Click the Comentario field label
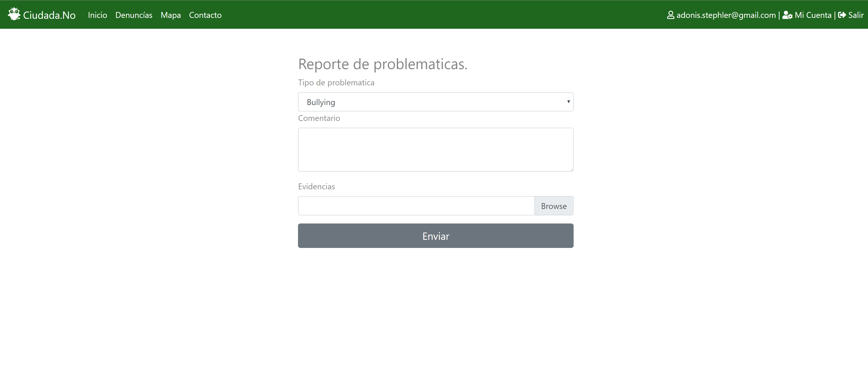The width and height of the screenshot is (868, 389). tap(319, 118)
